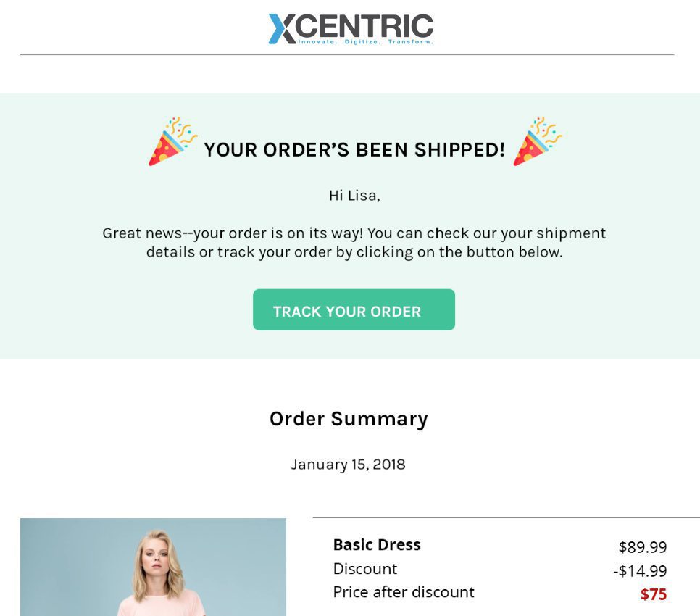Click the left party popper emoji
The width and height of the screenshot is (700, 616).
168,145
